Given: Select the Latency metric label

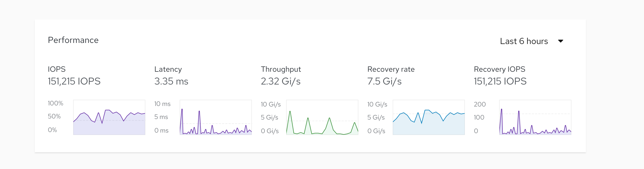Looking at the screenshot, I should [168, 69].
